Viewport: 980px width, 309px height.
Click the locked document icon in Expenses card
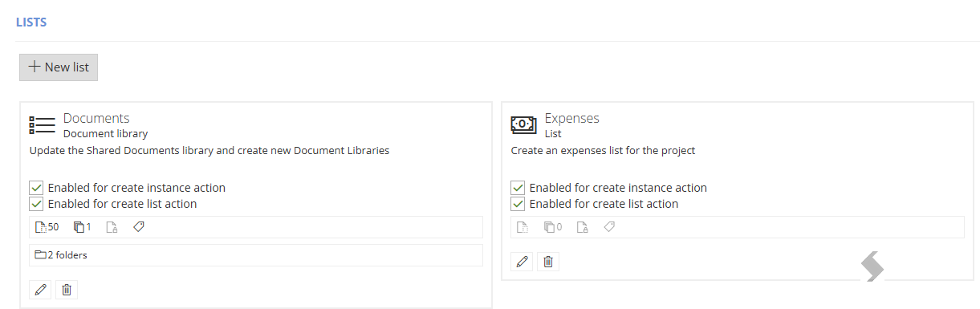click(583, 227)
